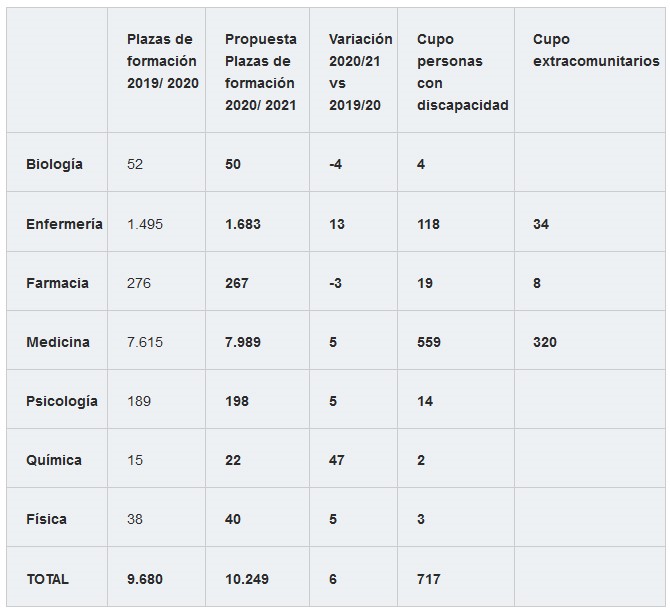Select the Química row header
This screenshot has width=670, height=614.
click(54, 460)
